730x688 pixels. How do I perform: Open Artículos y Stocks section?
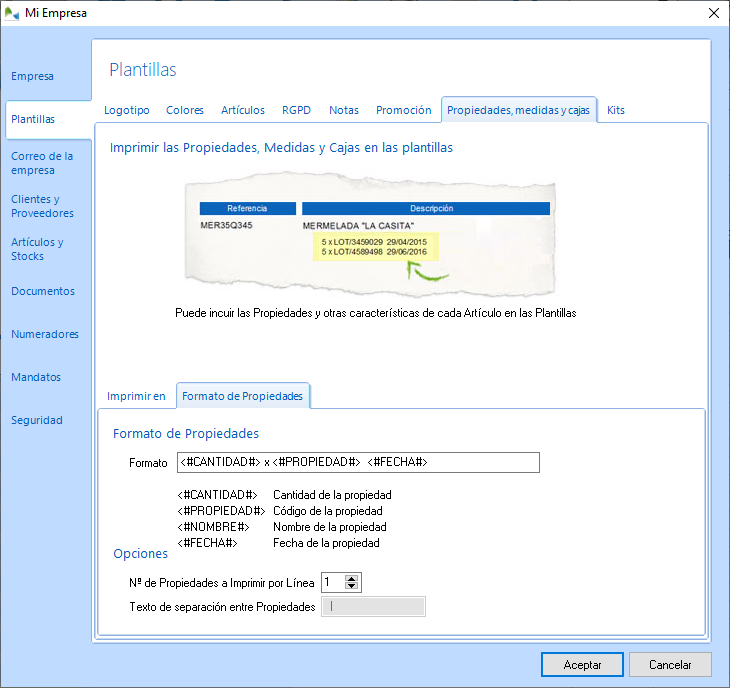coord(37,249)
